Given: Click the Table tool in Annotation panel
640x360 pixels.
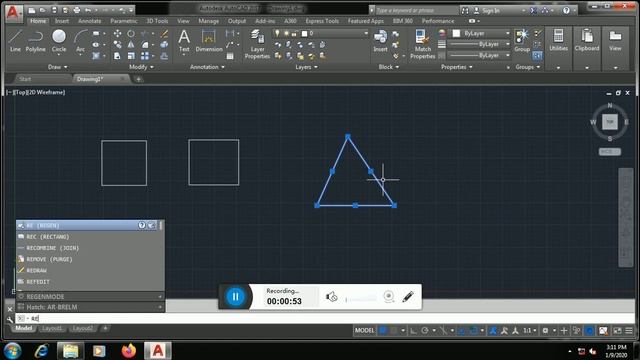Looking at the screenshot, I should (x=230, y=56).
